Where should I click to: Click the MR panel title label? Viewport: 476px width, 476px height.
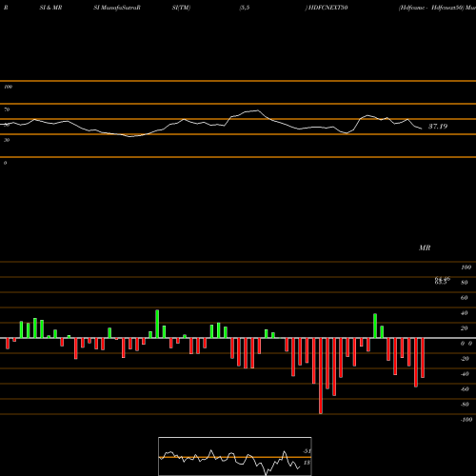pos(425,248)
